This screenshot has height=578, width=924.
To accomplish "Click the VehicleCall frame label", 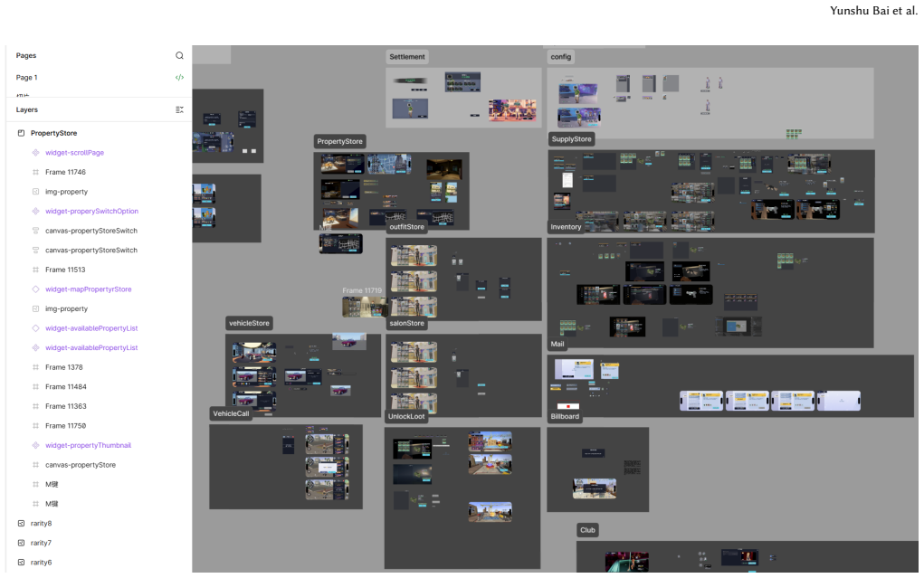I will [231, 413].
